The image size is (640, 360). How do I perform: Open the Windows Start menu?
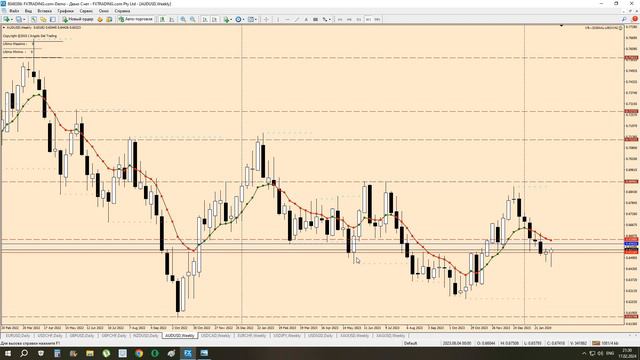coord(8,353)
